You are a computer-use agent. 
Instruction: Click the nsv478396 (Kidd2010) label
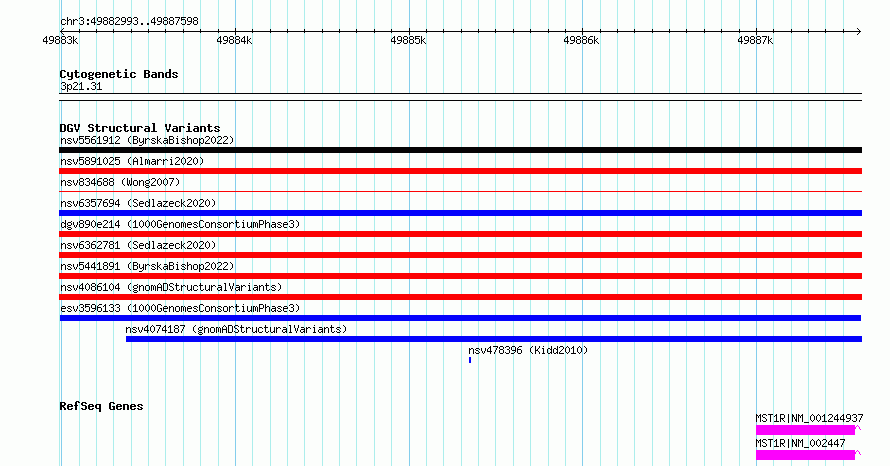(528, 350)
